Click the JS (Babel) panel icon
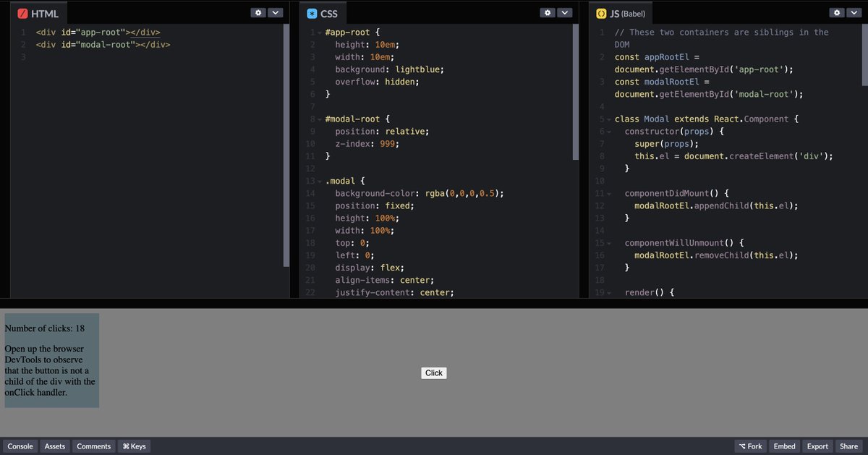The width and height of the screenshot is (868, 455). pos(600,12)
